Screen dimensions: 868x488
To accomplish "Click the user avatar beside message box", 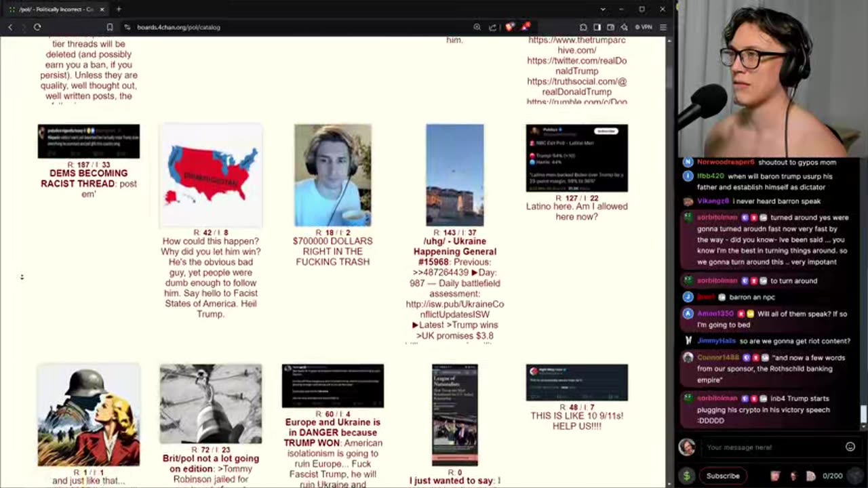I will point(687,447).
